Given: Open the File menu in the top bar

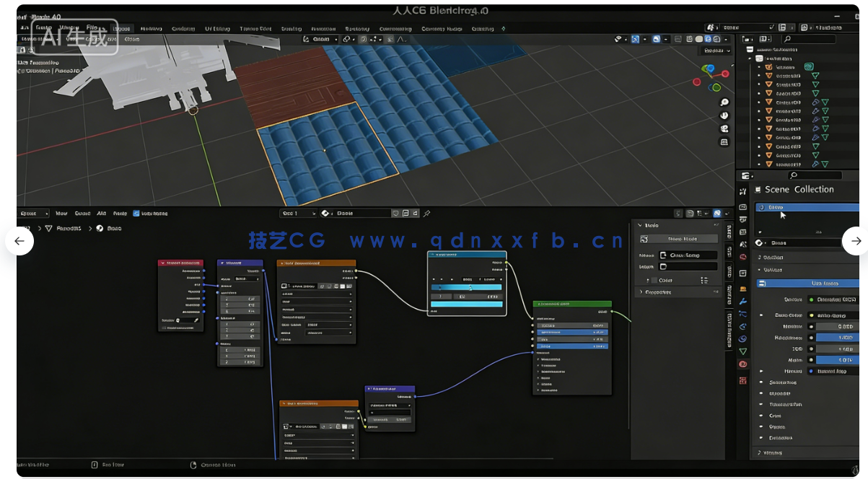Looking at the screenshot, I should [x=92, y=27].
